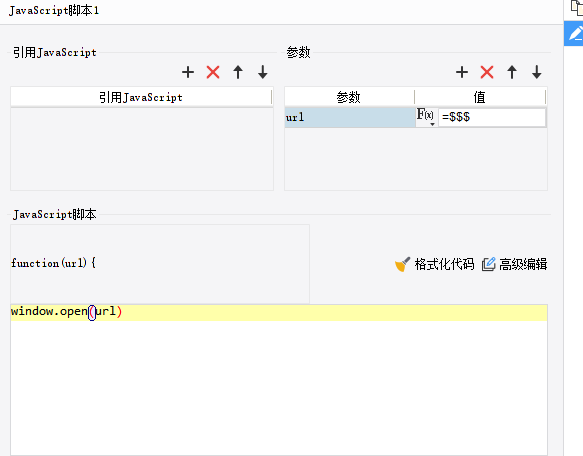Open the F(x) value type dropdown
The width and height of the screenshot is (583, 456).
tap(426, 117)
